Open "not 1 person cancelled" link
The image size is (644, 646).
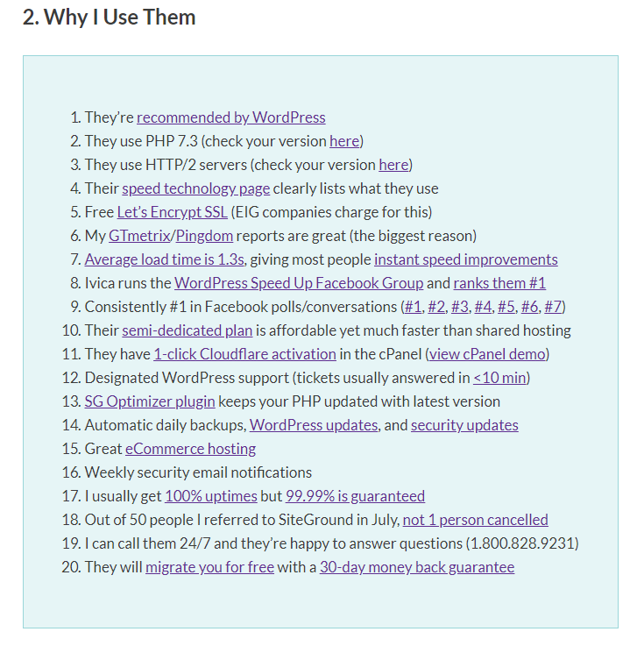click(475, 520)
